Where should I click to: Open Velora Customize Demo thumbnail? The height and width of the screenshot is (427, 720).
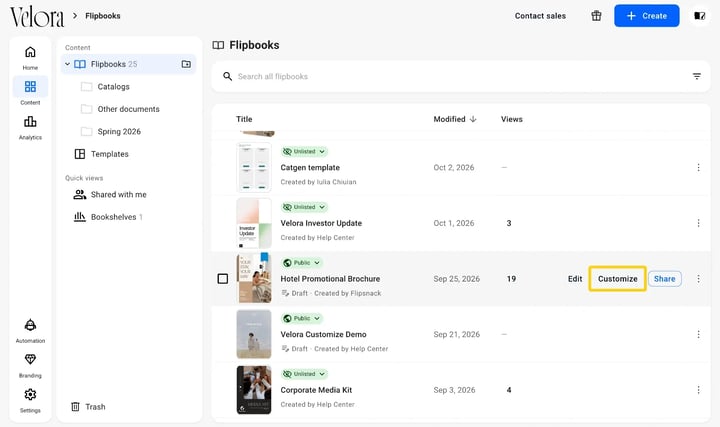pyautogui.click(x=254, y=334)
